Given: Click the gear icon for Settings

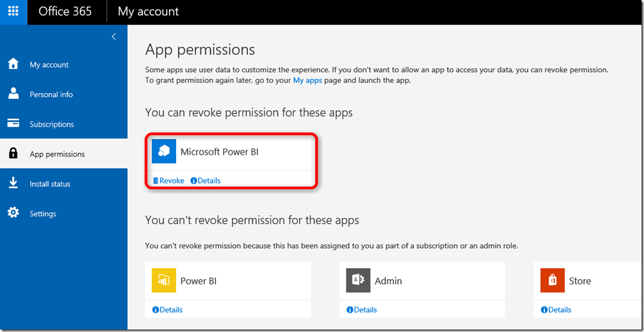Looking at the screenshot, I should pos(14,213).
